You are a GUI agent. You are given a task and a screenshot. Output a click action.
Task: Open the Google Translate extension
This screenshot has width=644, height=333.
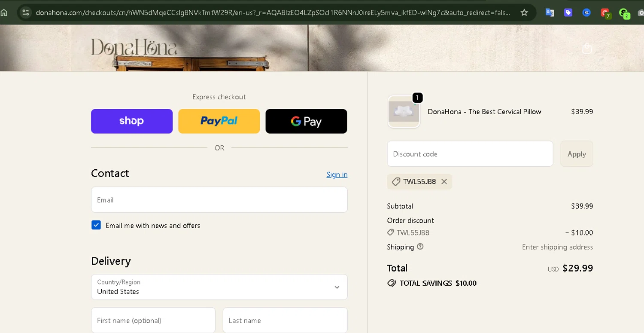point(550,12)
